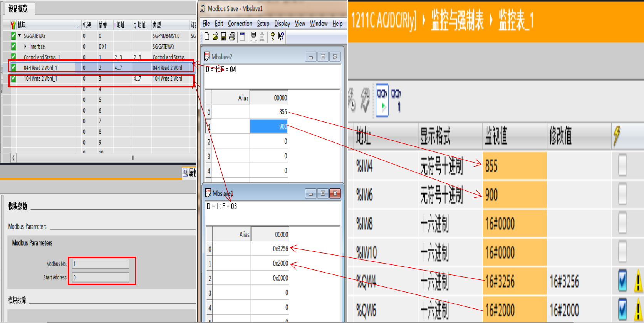
Task: Click the New document icon in Modbus Slave
Action: (x=207, y=37)
